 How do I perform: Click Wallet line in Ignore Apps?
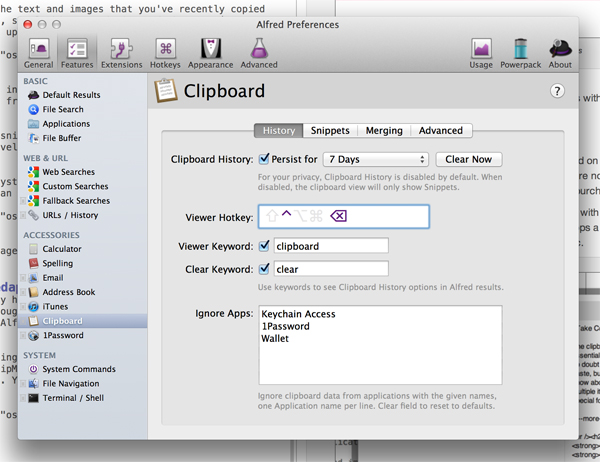(275, 338)
